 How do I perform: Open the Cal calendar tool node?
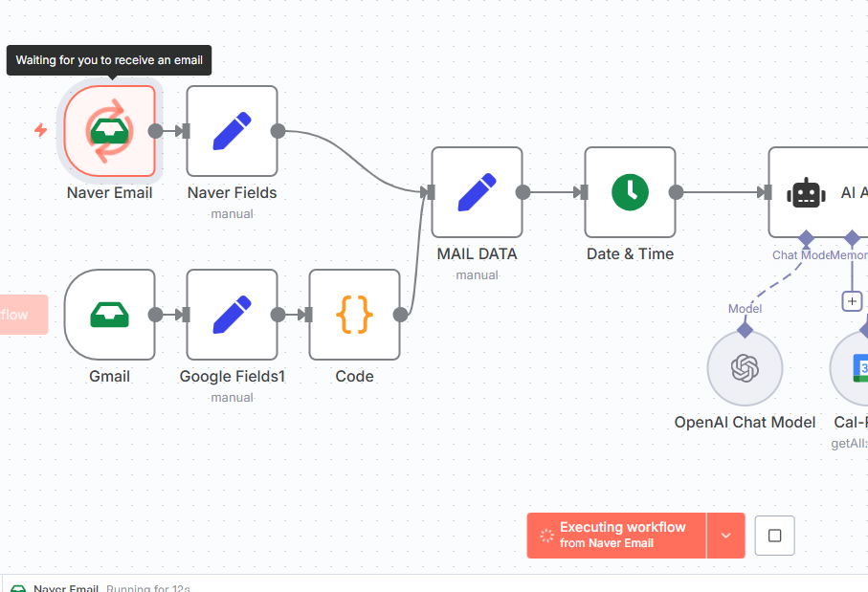tap(850, 368)
